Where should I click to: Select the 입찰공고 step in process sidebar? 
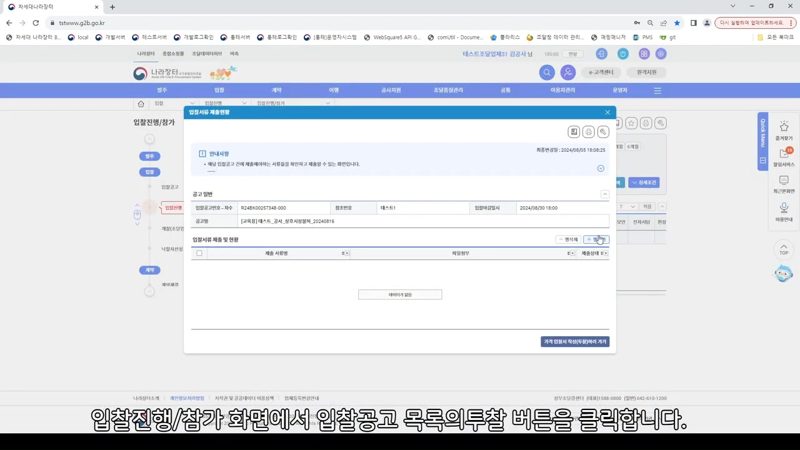[170, 187]
